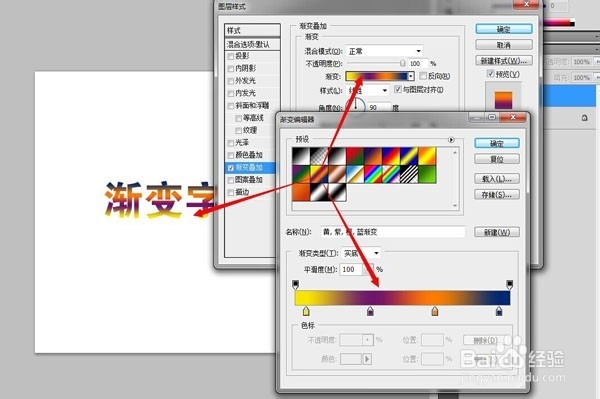Select the violet, green, orange gradient preset
Viewport: 600px width, 399px height.
[x=300, y=174]
